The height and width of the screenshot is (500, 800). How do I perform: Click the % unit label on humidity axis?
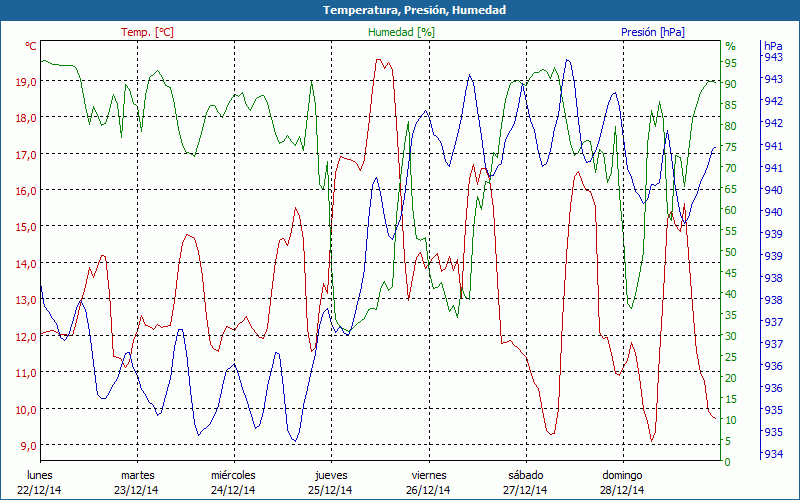tap(730, 46)
